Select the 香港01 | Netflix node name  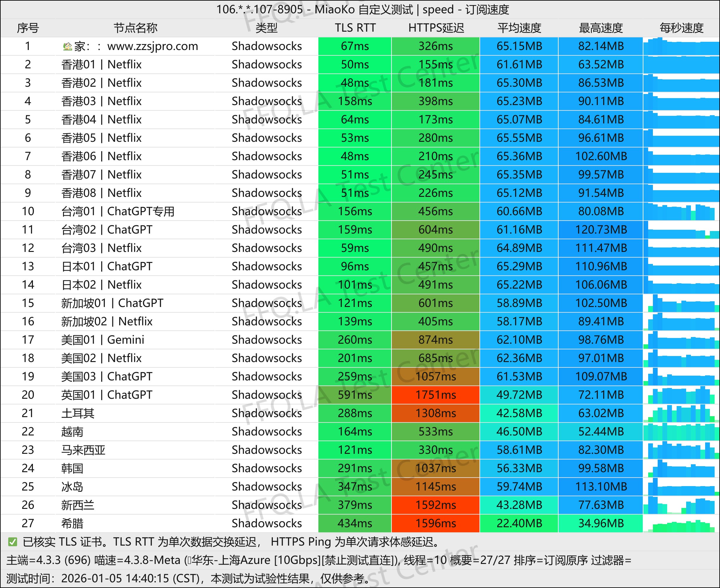101,64
